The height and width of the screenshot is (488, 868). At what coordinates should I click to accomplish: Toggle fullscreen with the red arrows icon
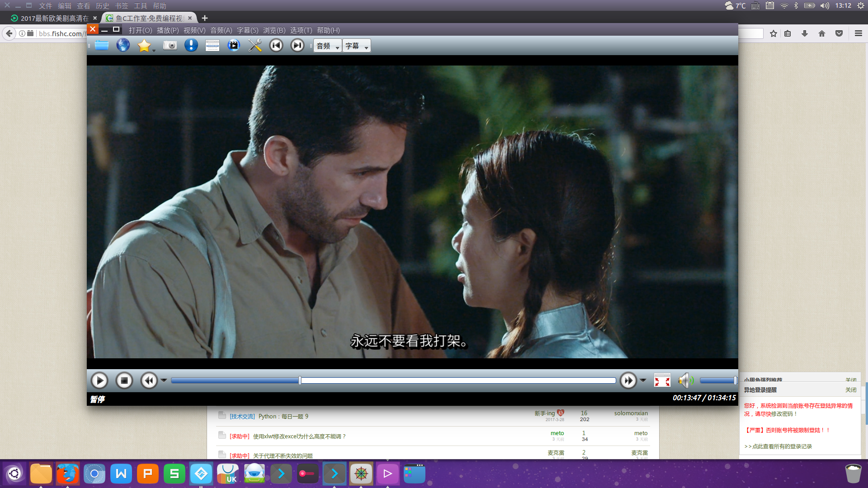tap(662, 380)
